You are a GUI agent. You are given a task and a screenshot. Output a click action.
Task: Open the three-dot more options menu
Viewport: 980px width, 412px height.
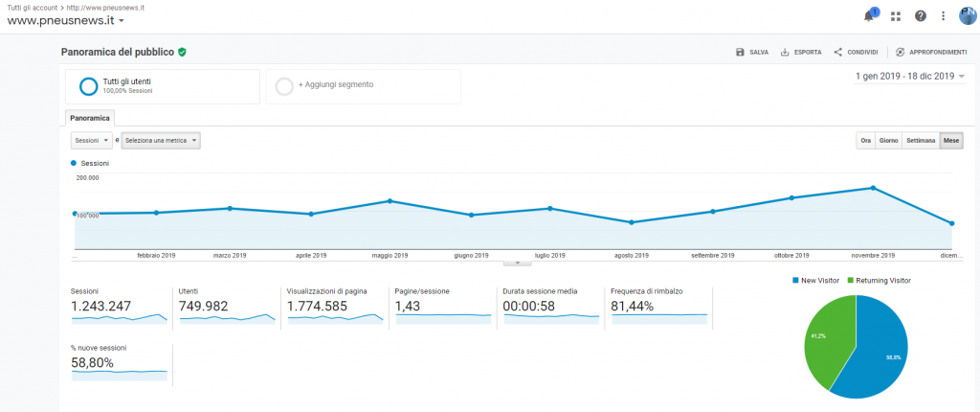tap(944, 15)
